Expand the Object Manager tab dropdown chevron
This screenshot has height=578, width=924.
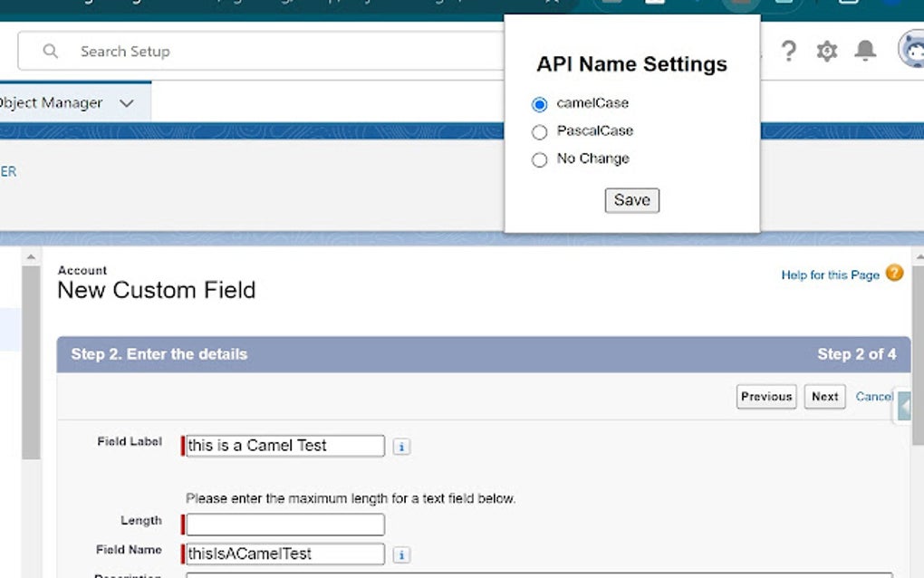[127, 103]
